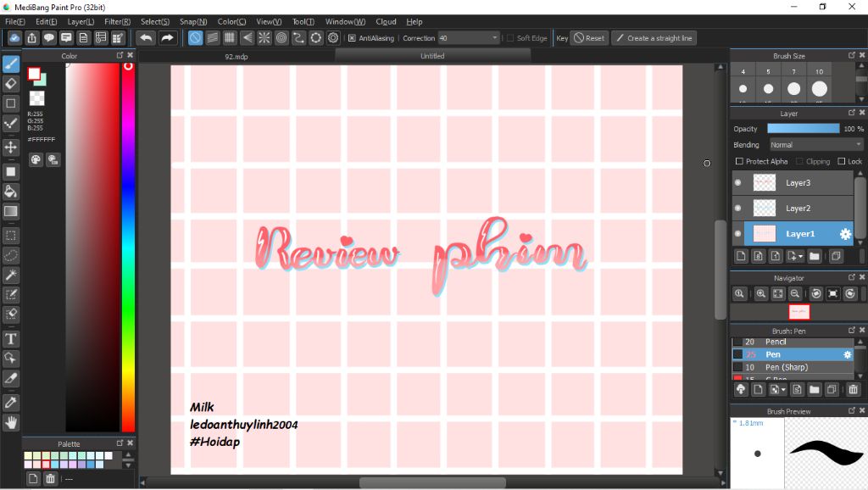
Task: Select the Divide (panel cutter) tool
Action: [x=10, y=378]
